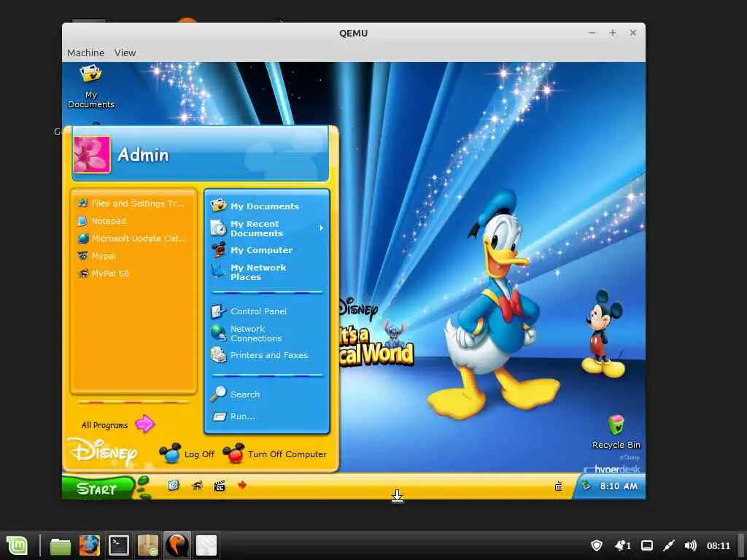Open Network Connections entry
747x560 pixels.
pyautogui.click(x=247, y=333)
